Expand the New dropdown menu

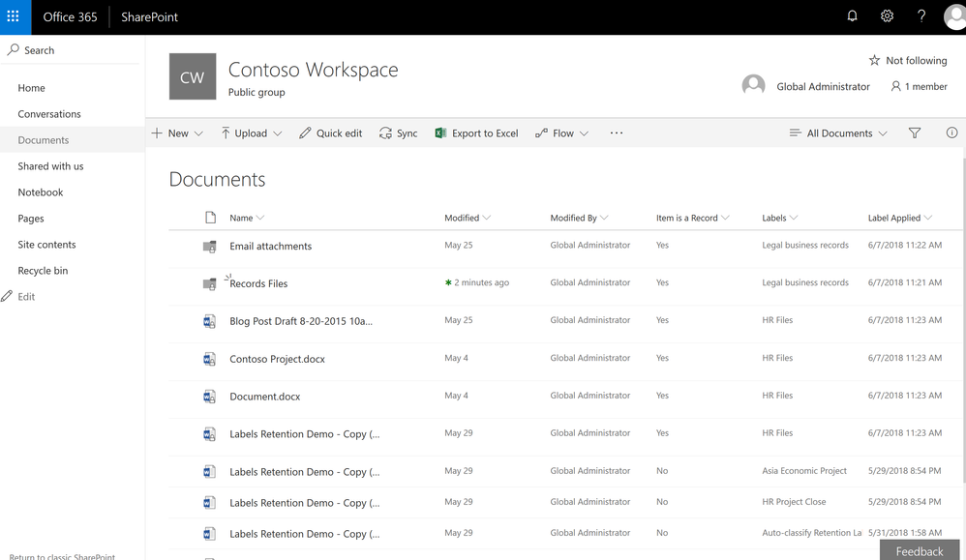[x=177, y=133]
